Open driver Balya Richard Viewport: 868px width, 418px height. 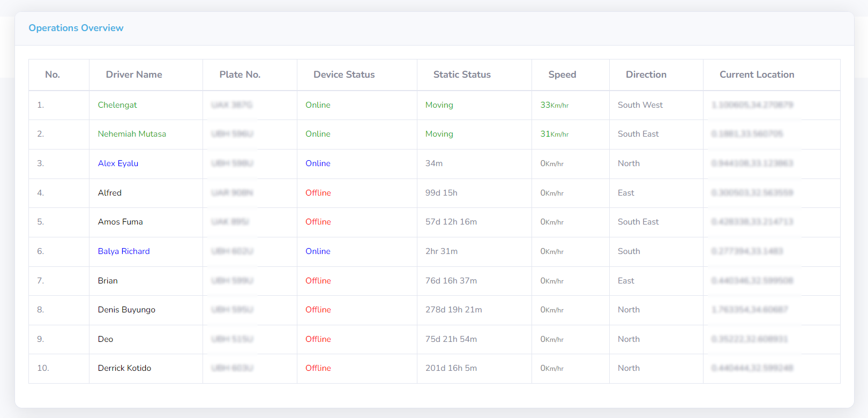(124, 251)
